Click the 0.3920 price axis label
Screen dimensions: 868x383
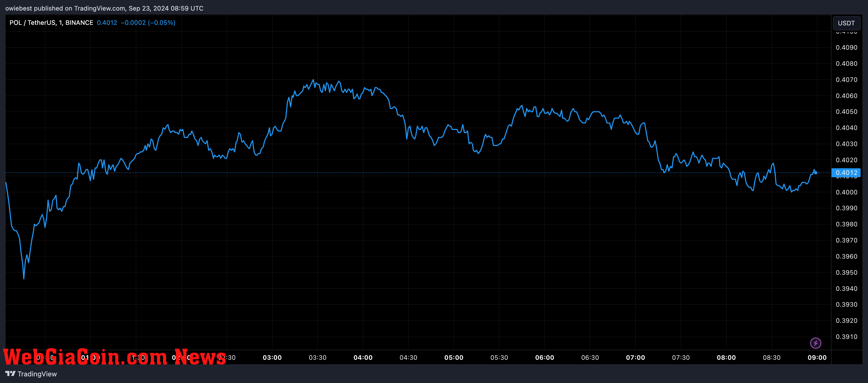point(846,321)
